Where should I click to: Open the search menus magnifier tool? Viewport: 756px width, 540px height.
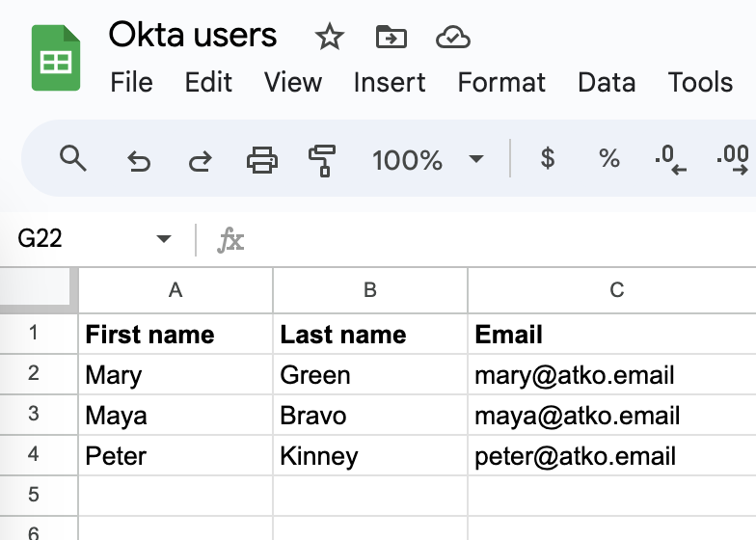pos(73,158)
